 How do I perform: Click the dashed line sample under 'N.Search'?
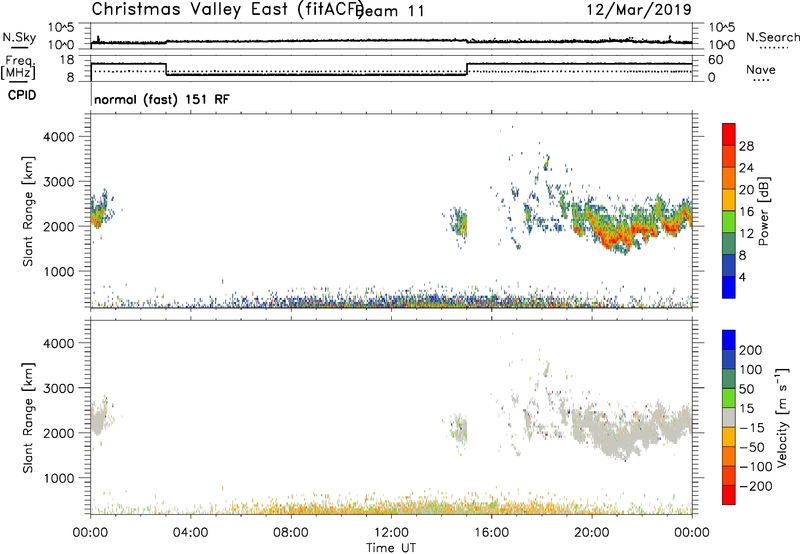pyautogui.click(x=773, y=48)
